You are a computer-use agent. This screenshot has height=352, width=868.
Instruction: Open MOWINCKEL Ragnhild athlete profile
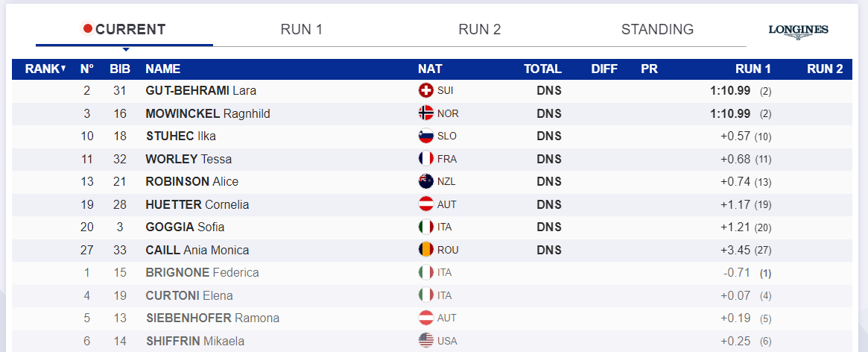coord(207,113)
